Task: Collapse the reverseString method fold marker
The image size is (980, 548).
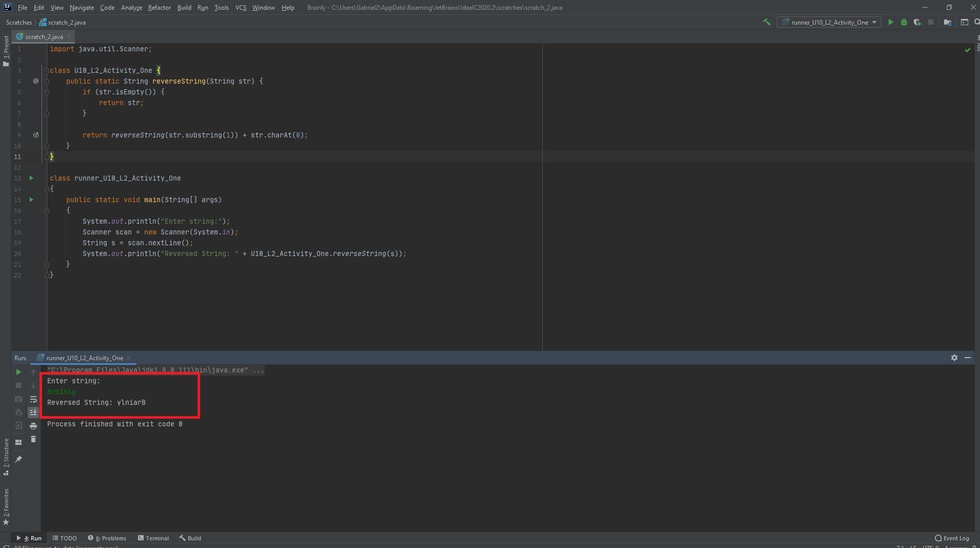Action: pos(47,81)
